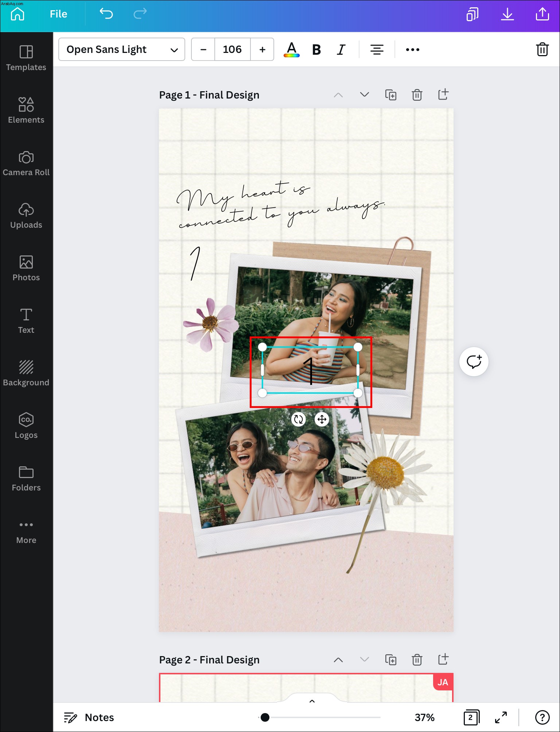This screenshot has width=560, height=732.
Task: Open the Home icon
Action: pos(17,14)
